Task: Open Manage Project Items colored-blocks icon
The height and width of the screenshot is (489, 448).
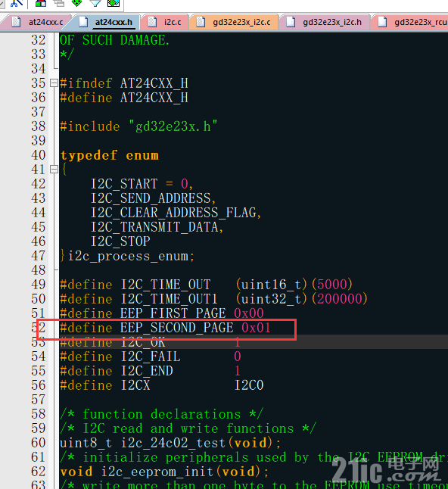Action: 41,3
